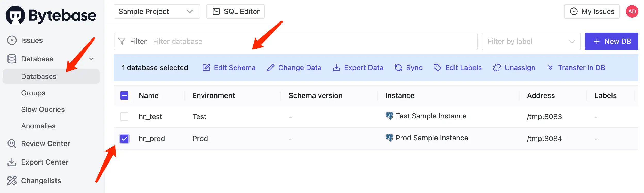Click Test Sample Instance text
The image size is (644, 193).
pos(431,116)
